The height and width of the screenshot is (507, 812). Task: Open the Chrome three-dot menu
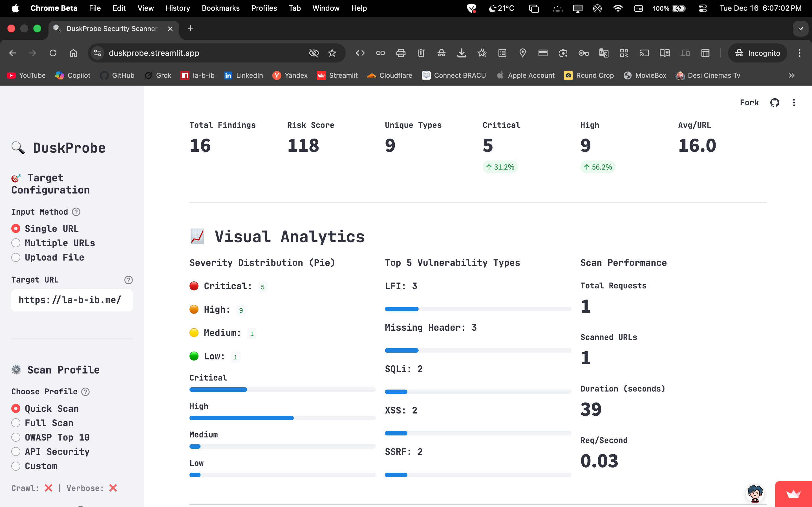pyautogui.click(x=799, y=53)
